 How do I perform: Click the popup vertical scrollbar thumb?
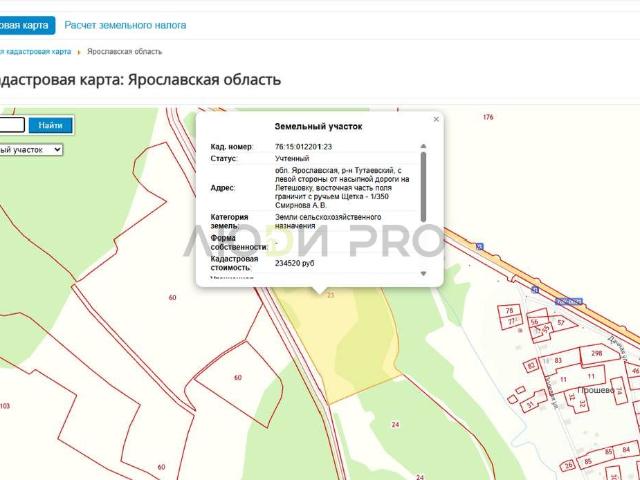(x=423, y=187)
